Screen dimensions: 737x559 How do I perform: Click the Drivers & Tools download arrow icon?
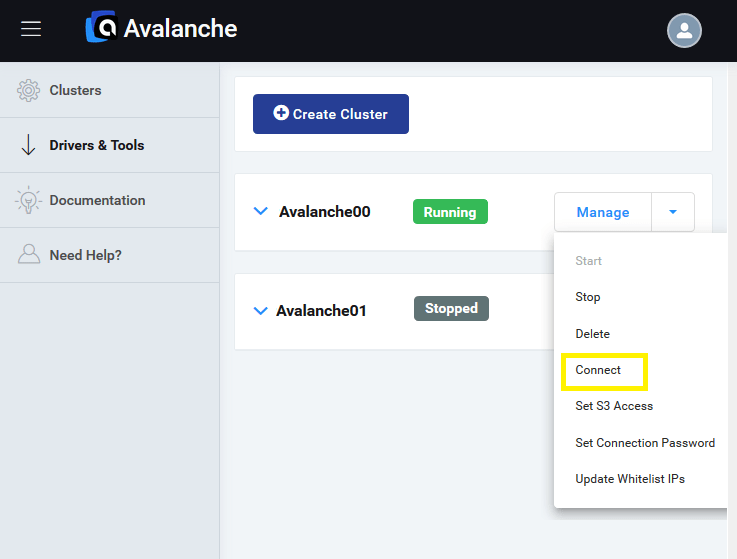(x=28, y=145)
